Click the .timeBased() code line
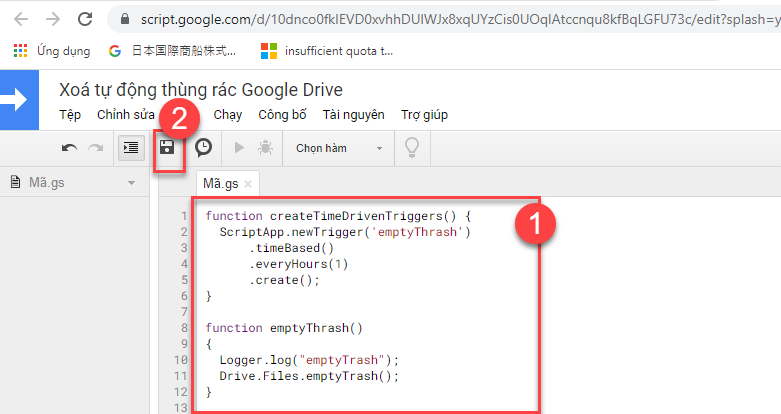781x414 pixels. click(292, 248)
